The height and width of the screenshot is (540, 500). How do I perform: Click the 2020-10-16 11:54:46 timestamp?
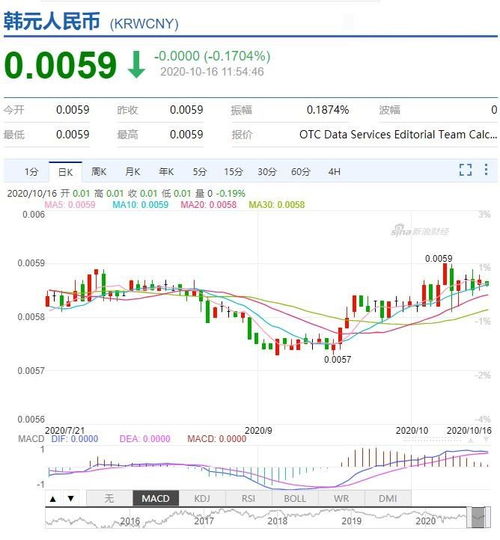coord(212,72)
